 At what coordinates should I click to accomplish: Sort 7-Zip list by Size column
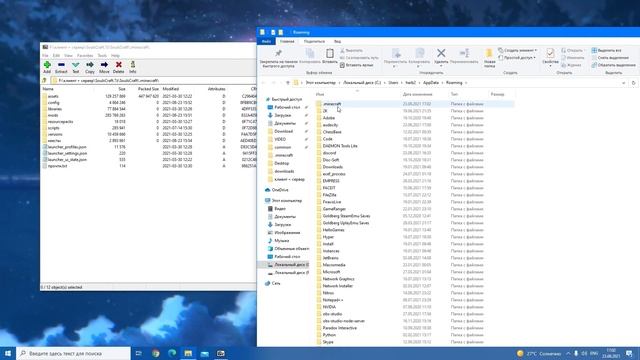coord(122,89)
